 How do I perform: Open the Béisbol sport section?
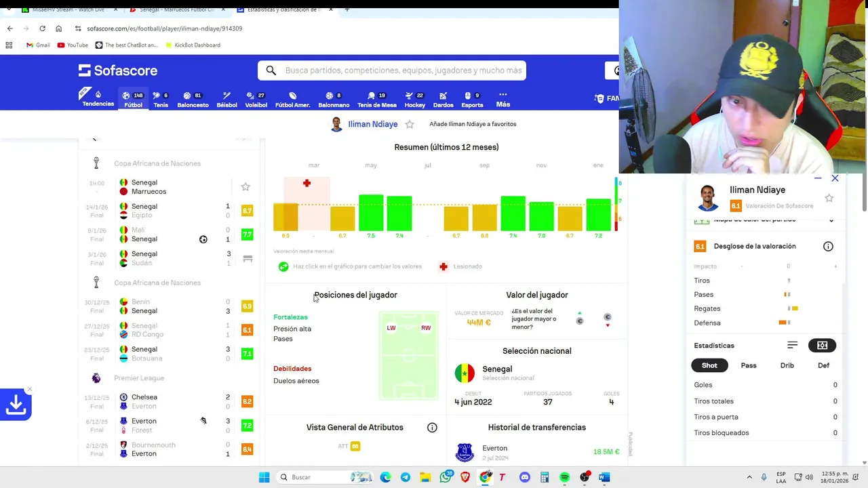226,99
